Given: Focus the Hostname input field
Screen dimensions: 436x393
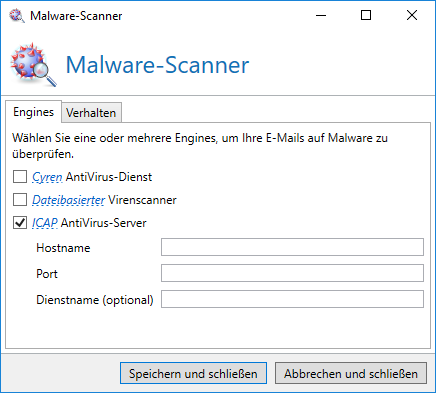Looking at the screenshot, I should tap(292, 247).
